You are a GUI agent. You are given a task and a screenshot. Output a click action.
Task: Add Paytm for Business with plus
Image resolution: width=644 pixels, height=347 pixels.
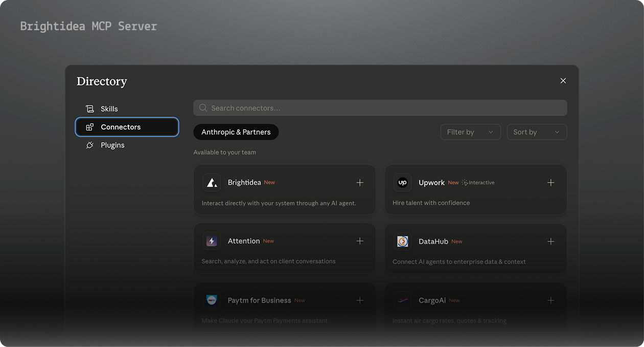click(360, 300)
